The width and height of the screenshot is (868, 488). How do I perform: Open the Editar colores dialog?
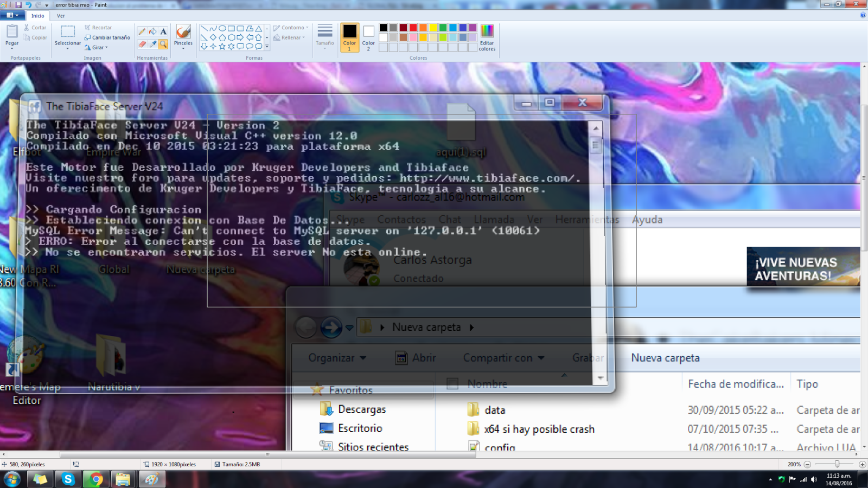[487, 38]
